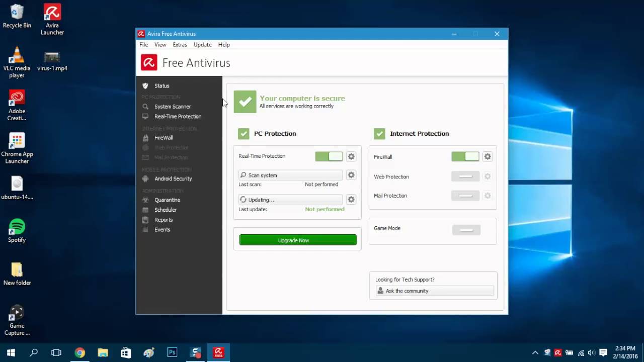Viewport: 644px width, 362px height.
Task: Open the Help menu
Action: [224, 45]
